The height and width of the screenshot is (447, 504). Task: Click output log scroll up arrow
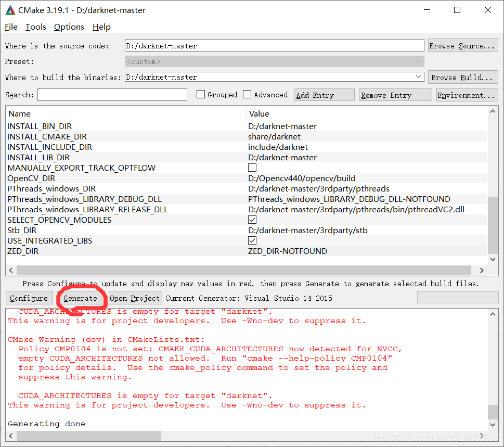click(493, 314)
